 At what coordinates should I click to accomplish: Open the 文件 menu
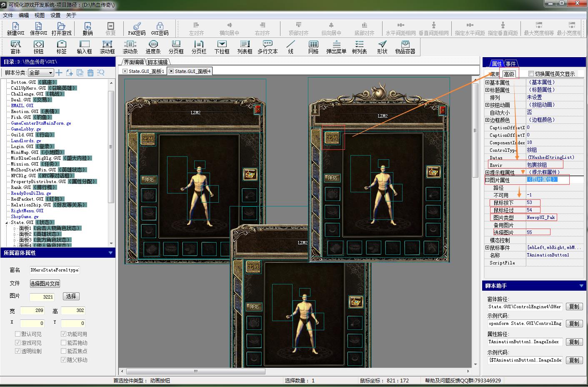[8, 15]
